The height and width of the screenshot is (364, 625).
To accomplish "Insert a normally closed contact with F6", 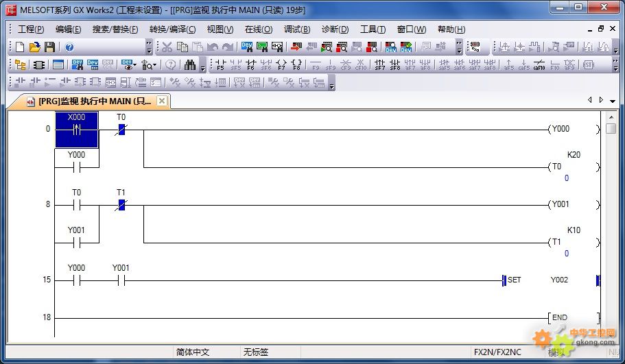I will (x=250, y=65).
